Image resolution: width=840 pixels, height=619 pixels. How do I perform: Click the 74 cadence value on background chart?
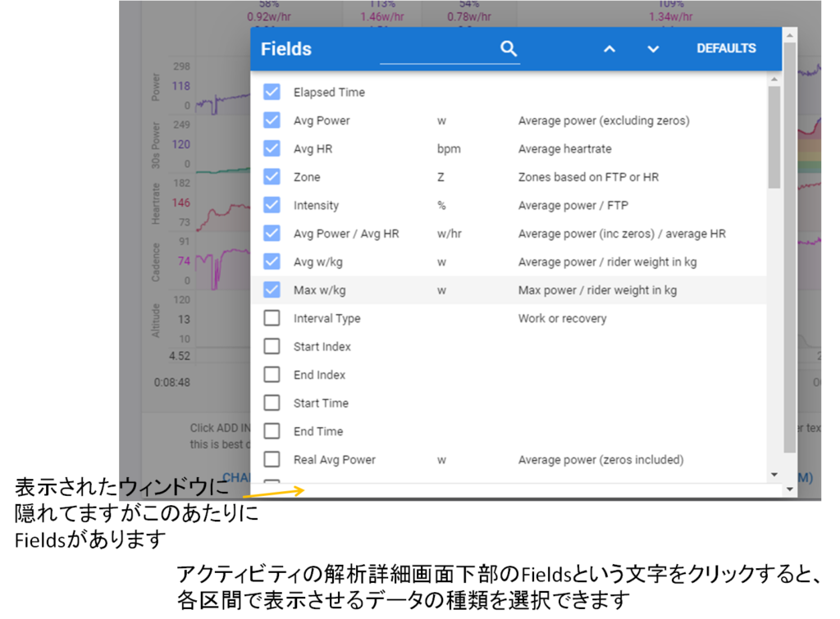(x=184, y=261)
